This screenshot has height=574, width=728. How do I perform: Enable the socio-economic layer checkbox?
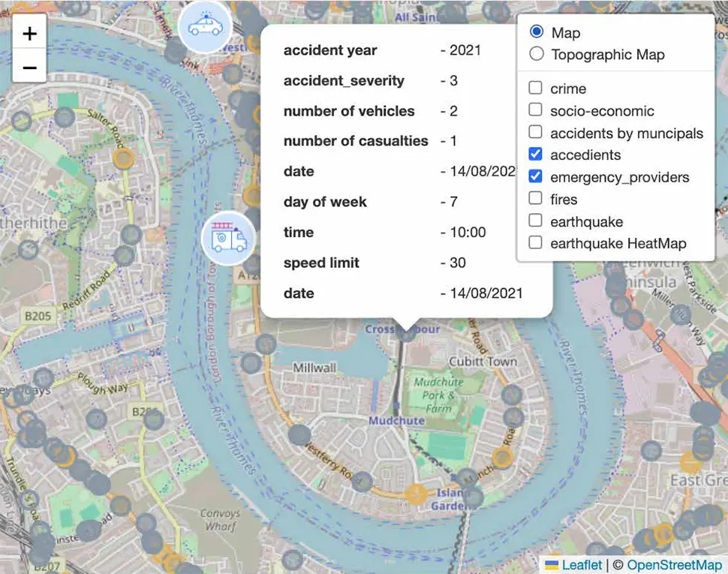point(535,110)
